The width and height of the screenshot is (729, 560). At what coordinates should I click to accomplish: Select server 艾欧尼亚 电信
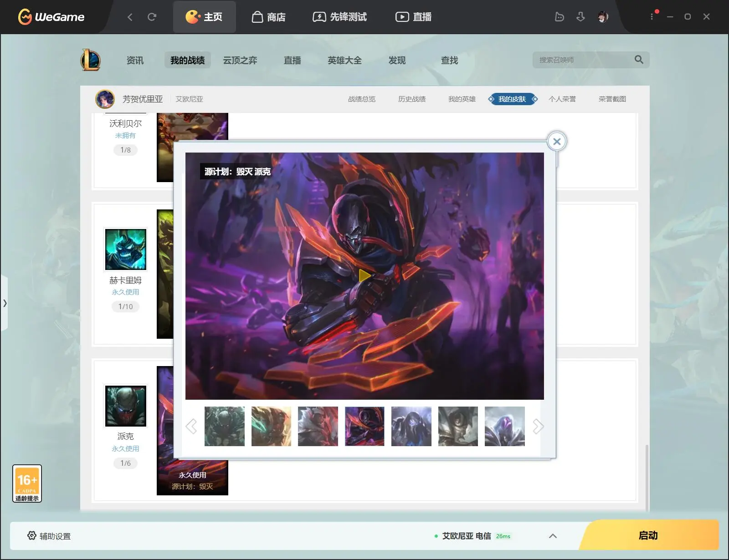pos(472,536)
